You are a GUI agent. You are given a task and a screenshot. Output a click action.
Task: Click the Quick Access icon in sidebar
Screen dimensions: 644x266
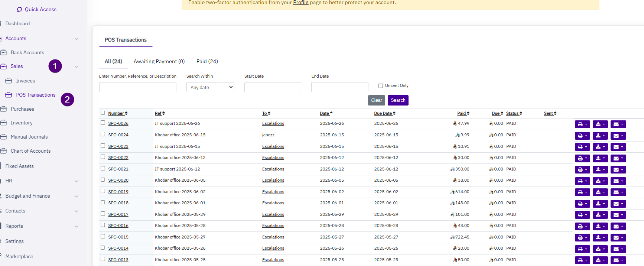tap(20, 9)
